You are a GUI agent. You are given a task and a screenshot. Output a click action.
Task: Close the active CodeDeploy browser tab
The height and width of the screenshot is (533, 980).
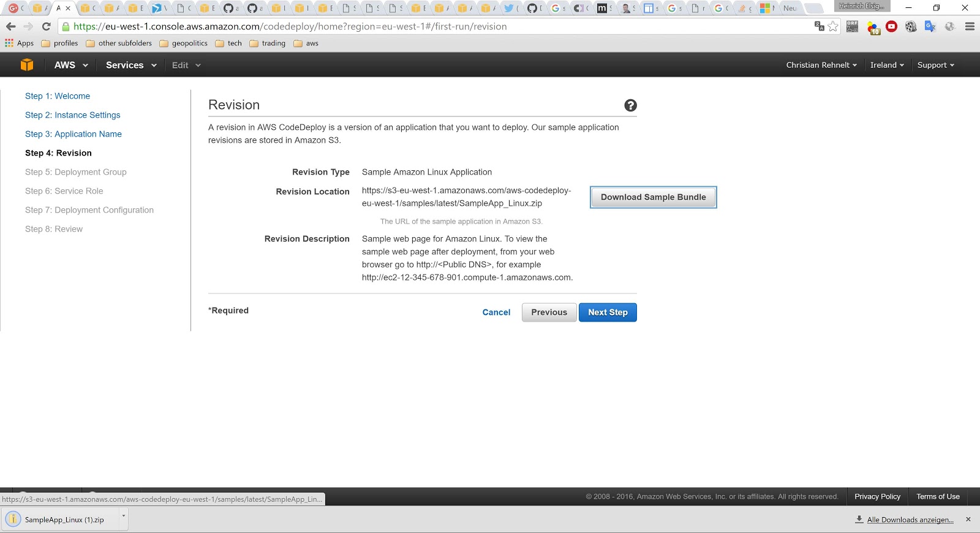pos(68,8)
